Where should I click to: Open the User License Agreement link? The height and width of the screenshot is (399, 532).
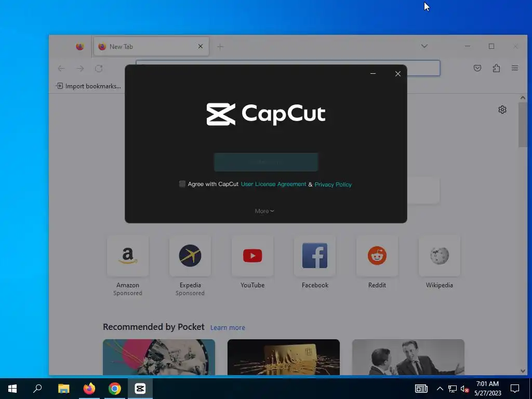[x=273, y=184]
